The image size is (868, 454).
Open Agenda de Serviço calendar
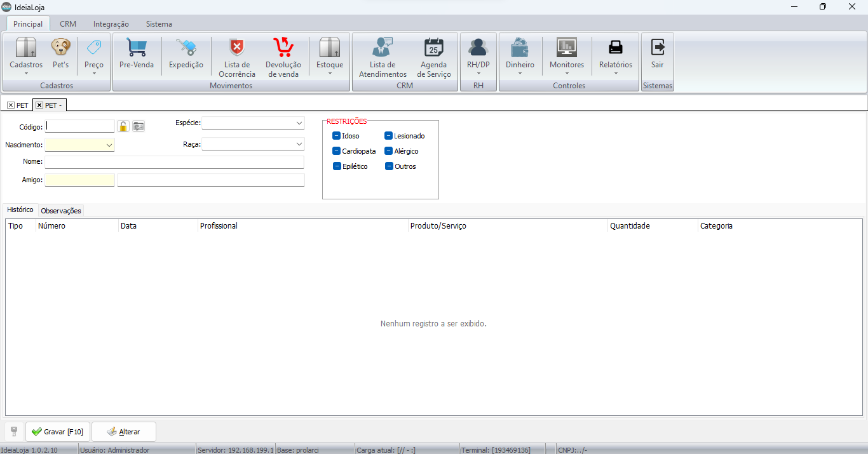434,48
